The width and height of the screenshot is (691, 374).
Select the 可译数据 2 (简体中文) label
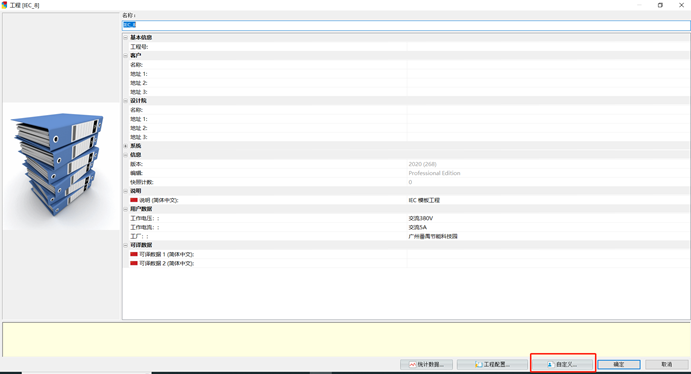coord(167,263)
